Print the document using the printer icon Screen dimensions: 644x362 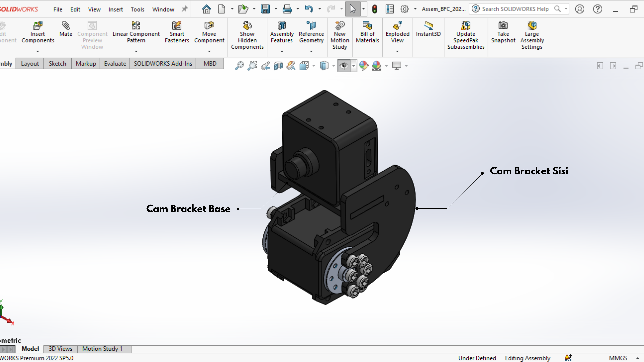pyautogui.click(x=287, y=9)
